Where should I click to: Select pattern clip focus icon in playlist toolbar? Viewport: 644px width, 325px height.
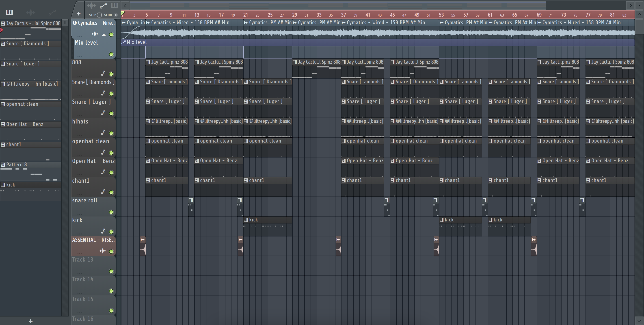point(114,6)
